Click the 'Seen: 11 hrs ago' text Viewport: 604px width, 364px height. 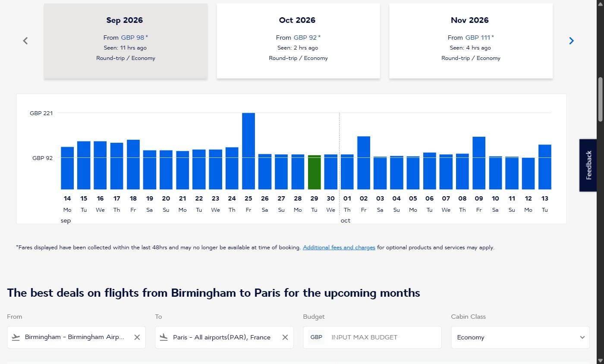point(125,48)
